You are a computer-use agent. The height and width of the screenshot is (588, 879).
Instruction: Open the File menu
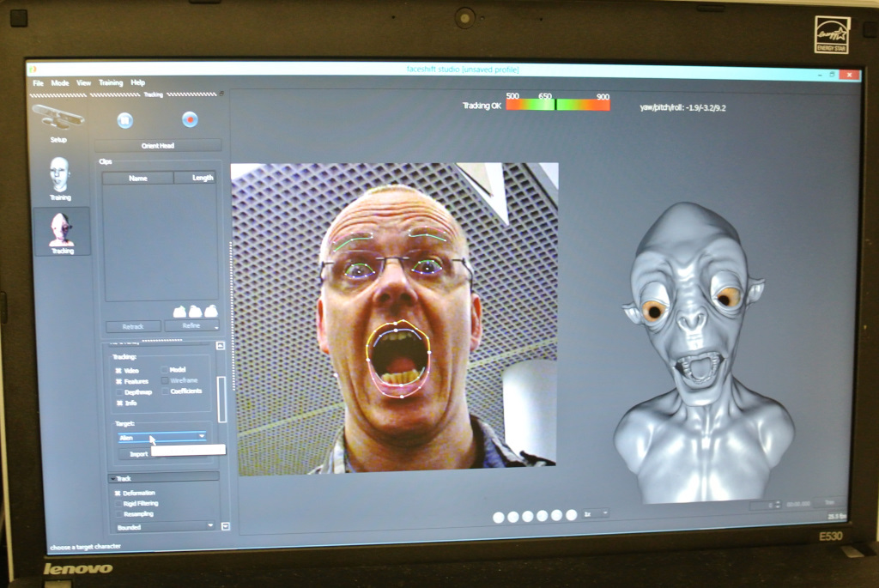pyautogui.click(x=38, y=83)
